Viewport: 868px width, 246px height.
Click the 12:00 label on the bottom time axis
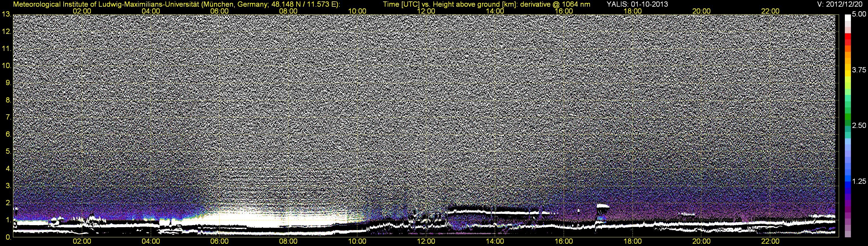pyautogui.click(x=426, y=241)
